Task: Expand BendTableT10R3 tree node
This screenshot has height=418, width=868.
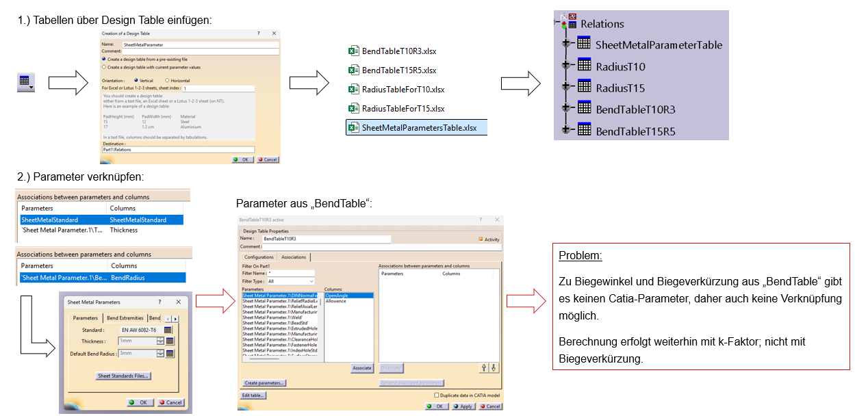Action: click(565, 108)
